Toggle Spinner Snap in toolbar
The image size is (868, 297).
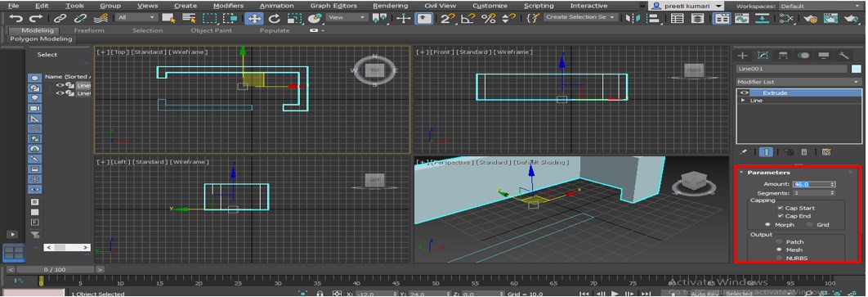(508, 18)
